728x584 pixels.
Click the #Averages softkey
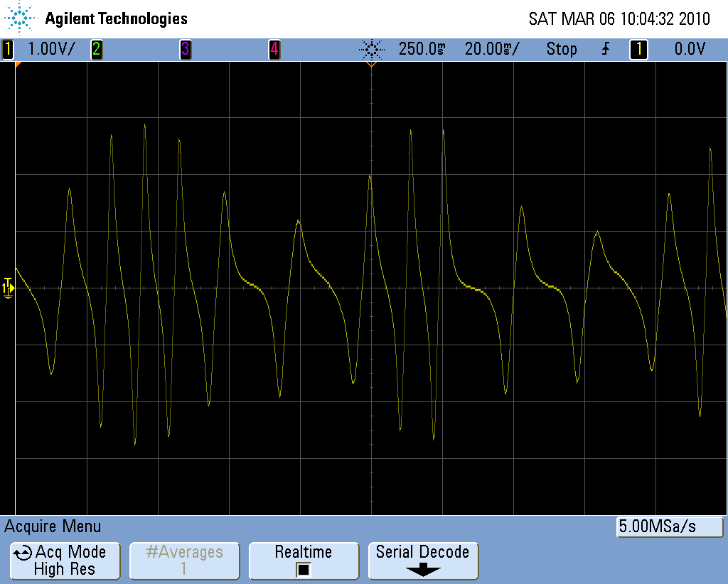[184, 561]
